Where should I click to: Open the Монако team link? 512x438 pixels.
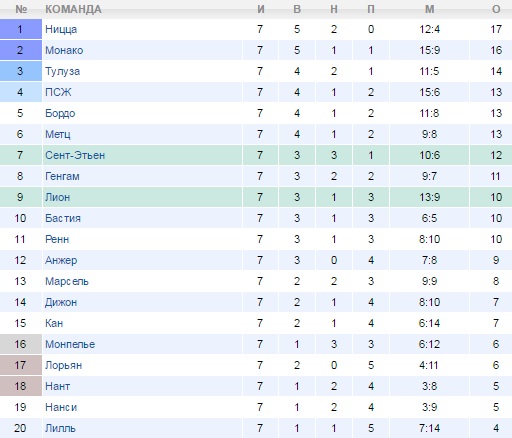(64, 50)
